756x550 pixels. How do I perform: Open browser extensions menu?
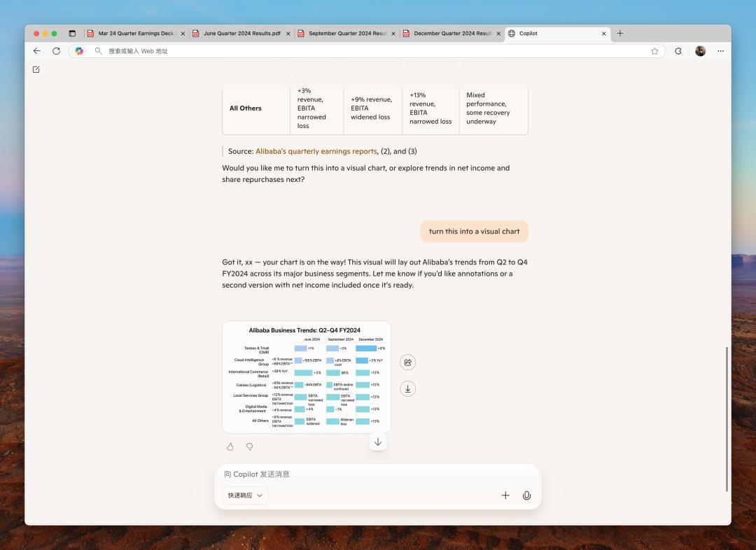click(x=678, y=51)
